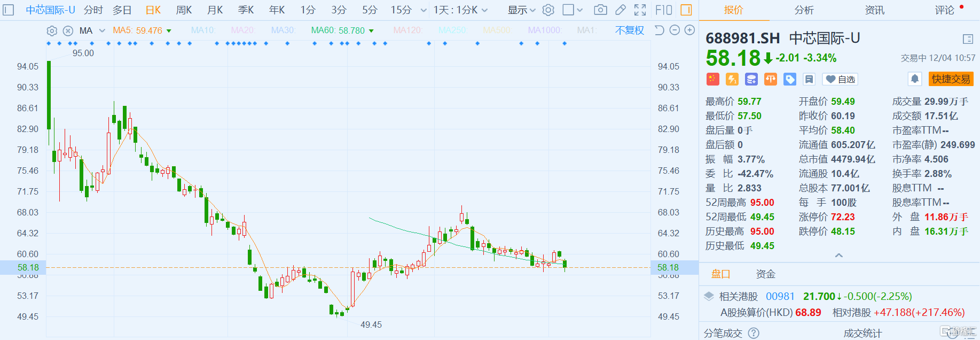Select the pencil drawing tool
Screen dimensions: 980x340
pos(620,10)
